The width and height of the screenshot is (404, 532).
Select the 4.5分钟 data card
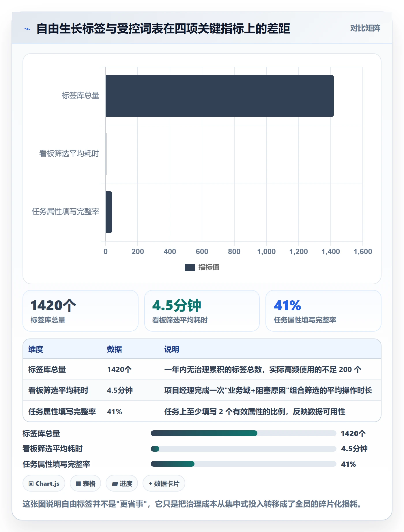click(x=202, y=311)
